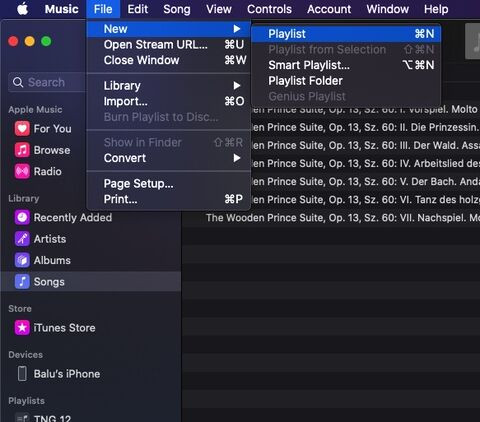Viewport: 480px width, 422px height.
Task: Select song row VII. Nachspiel
Action: 331,218
